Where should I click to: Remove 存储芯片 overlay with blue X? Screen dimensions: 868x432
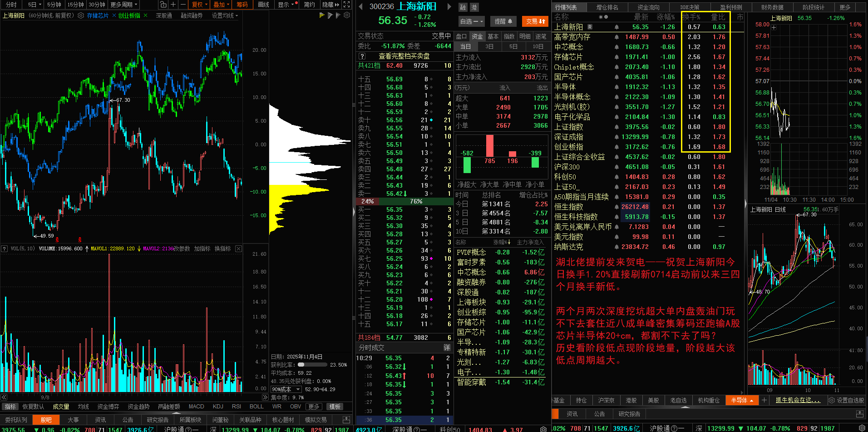click(x=114, y=15)
